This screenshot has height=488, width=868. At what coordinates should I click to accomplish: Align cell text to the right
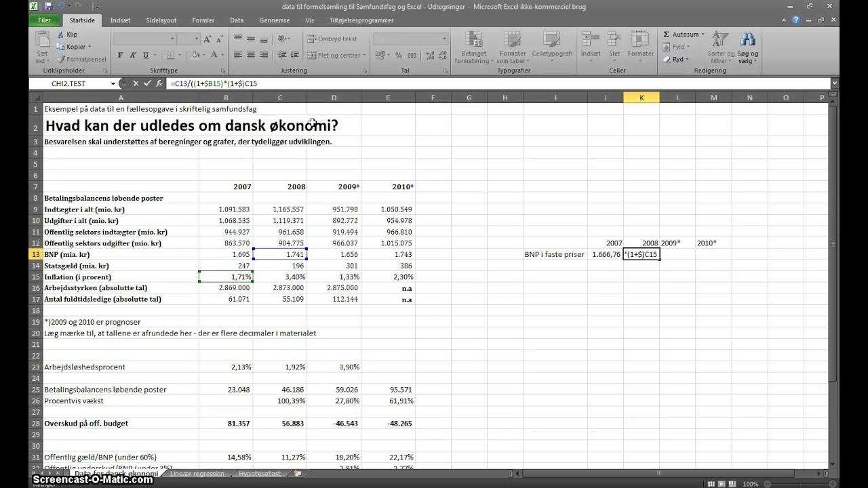264,55
